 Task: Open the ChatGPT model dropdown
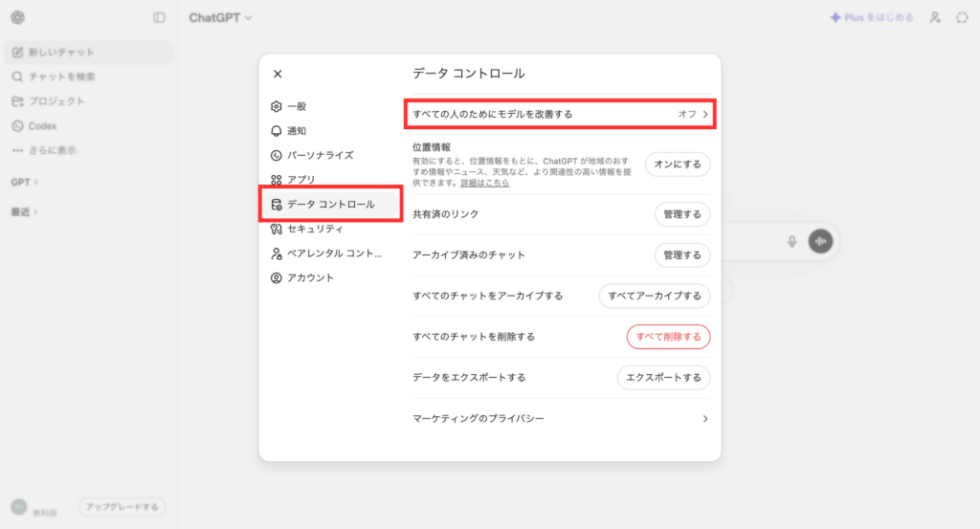point(221,17)
